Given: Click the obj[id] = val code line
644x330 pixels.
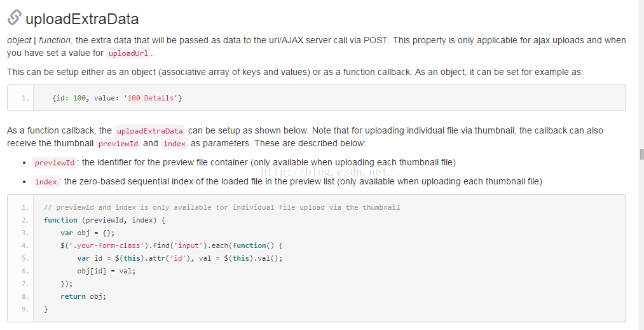Looking at the screenshot, I should click(106, 271).
